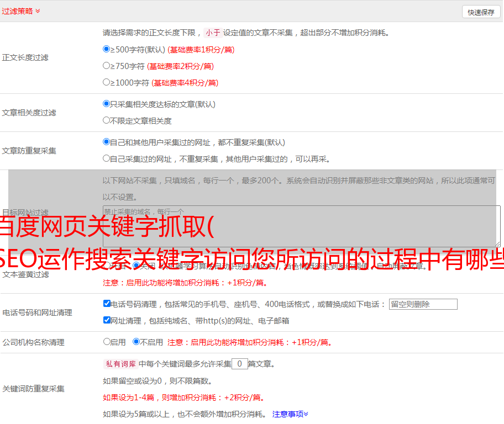Choose 自己采集过的网址 no-repeat option
504x424 pixels.
pos(107,158)
